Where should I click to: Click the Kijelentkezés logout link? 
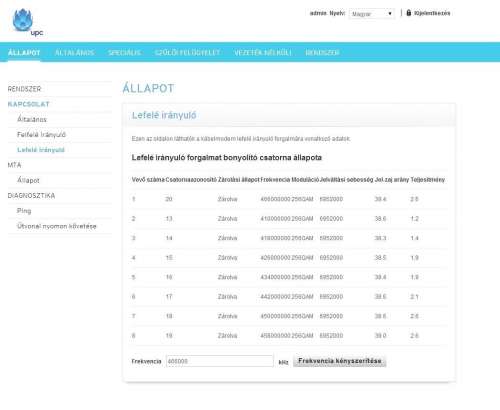coord(432,13)
